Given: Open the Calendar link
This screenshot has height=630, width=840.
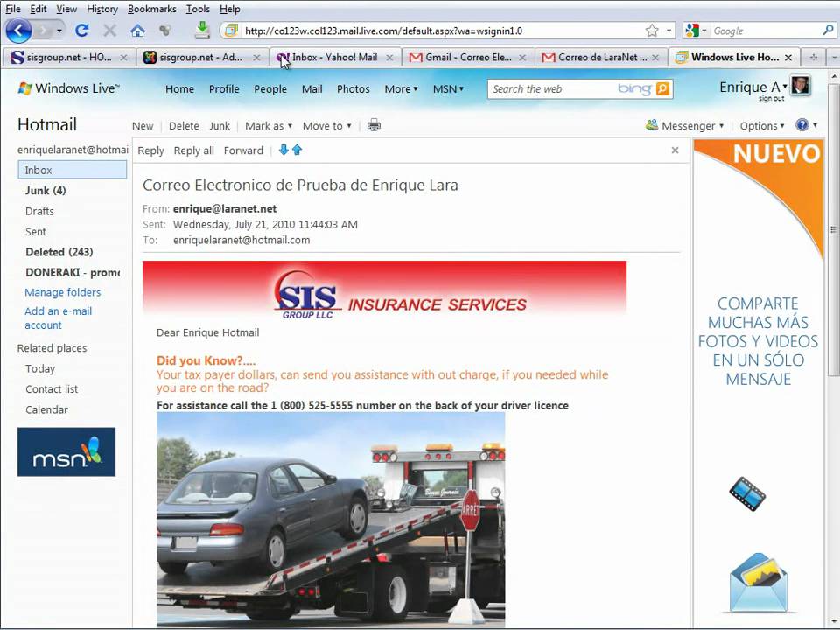Looking at the screenshot, I should 46,409.
